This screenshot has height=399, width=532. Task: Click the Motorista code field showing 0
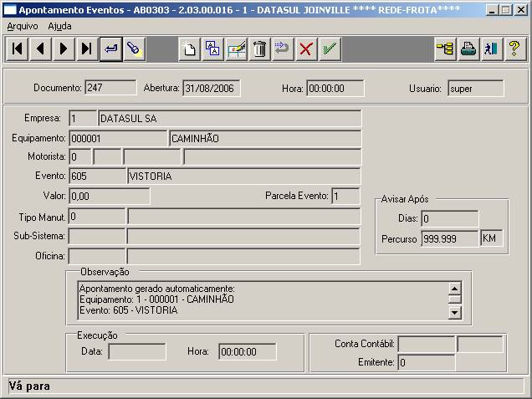coord(80,156)
